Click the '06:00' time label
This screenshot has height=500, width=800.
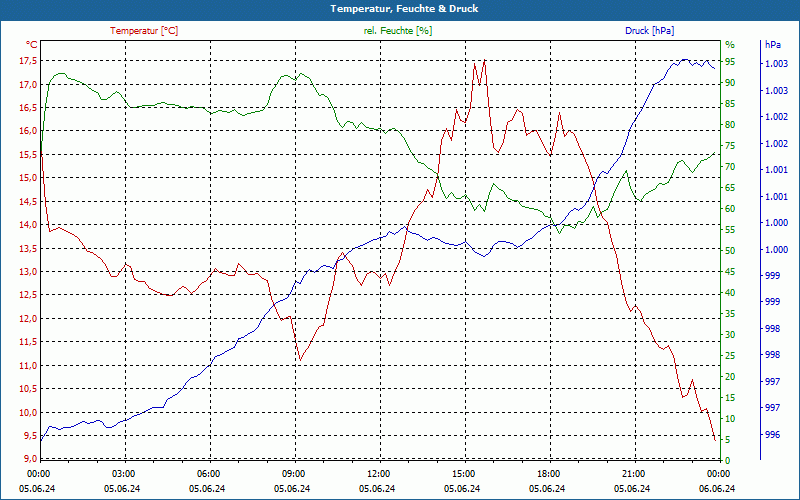[x=208, y=473]
